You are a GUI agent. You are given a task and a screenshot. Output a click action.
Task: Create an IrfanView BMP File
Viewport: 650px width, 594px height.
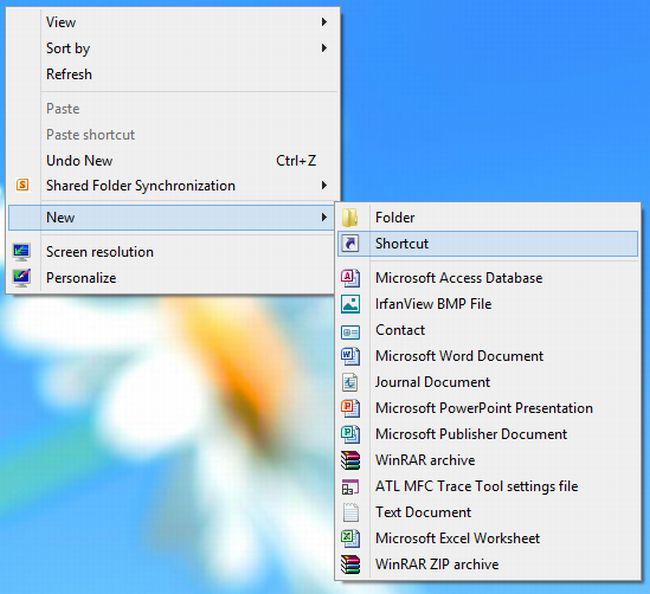(488, 304)
